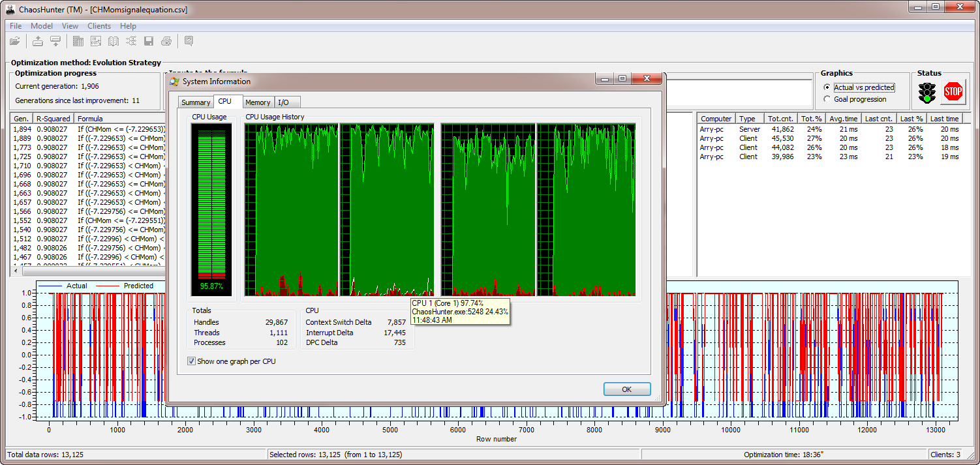Select the generation 1,552 formula row
Screen dimensions: 980x465
click(x=89, y=220)
